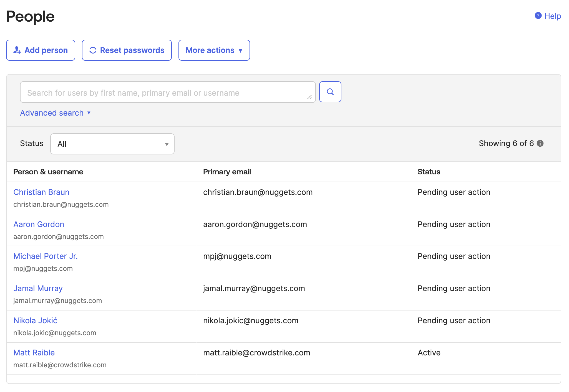The height and width of the screenshot is (392, 569).
Task: Click the info icon beside Showing 6 of 6
Action: pyautogui.click(x=540, y=143)
